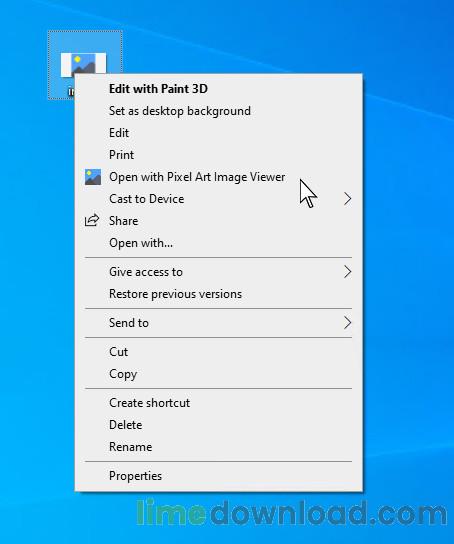Expand the Cast to Device submenu arrow
Viewport: 454px width, 544px height.
tap(348, 199)
